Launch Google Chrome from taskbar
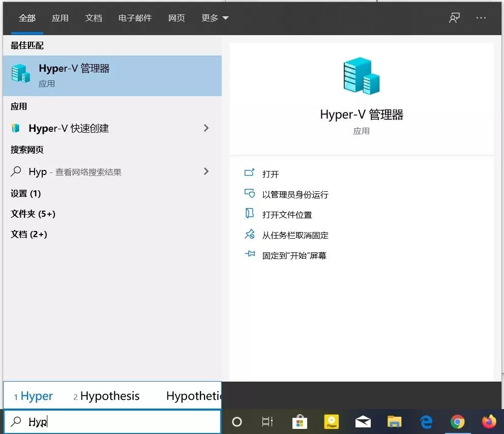This screenshot has height=434, width=504. point(457,421)
